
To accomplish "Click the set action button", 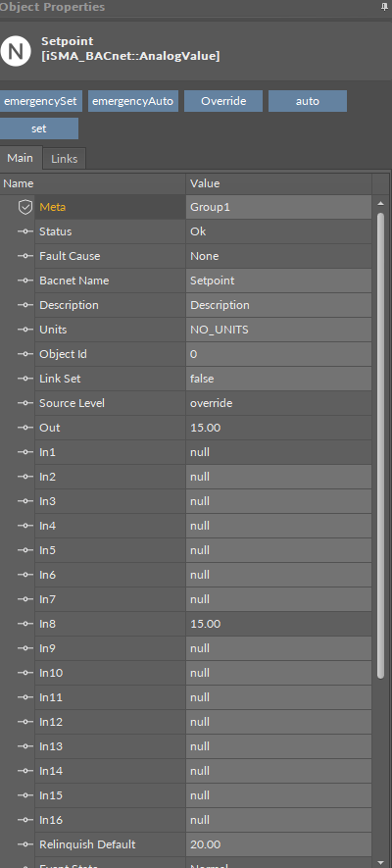I will click(38, 128).
